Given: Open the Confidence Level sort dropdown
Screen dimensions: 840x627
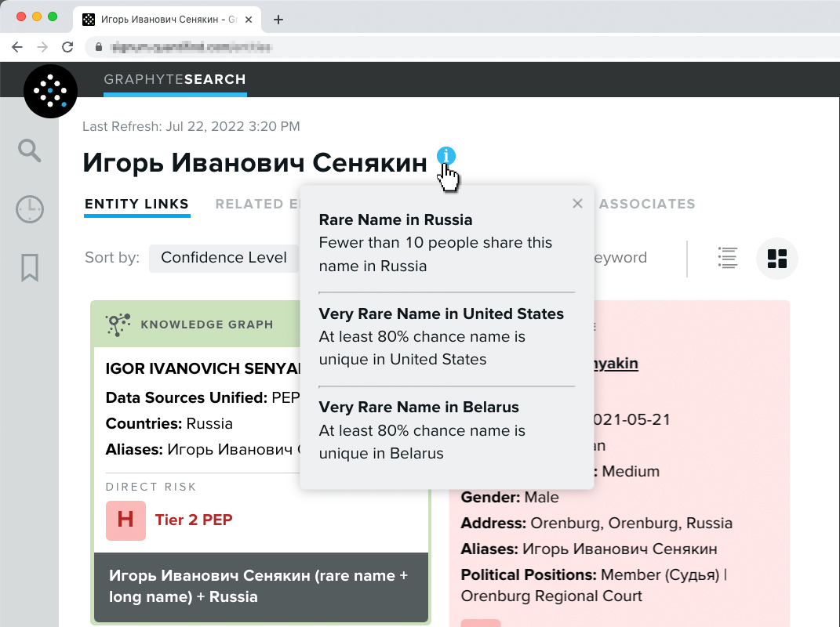Looking at the screenshot, I should [x=224, y=258].
